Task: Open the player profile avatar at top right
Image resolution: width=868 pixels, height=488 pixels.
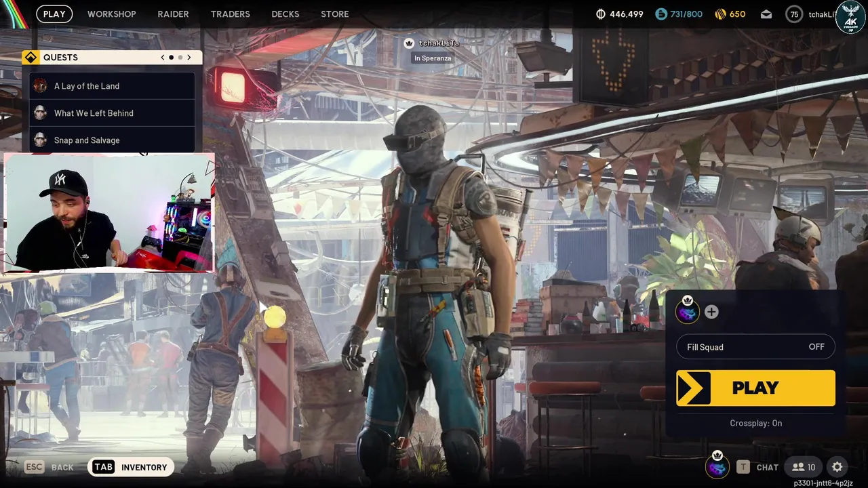Action: [x=850, y=17]
